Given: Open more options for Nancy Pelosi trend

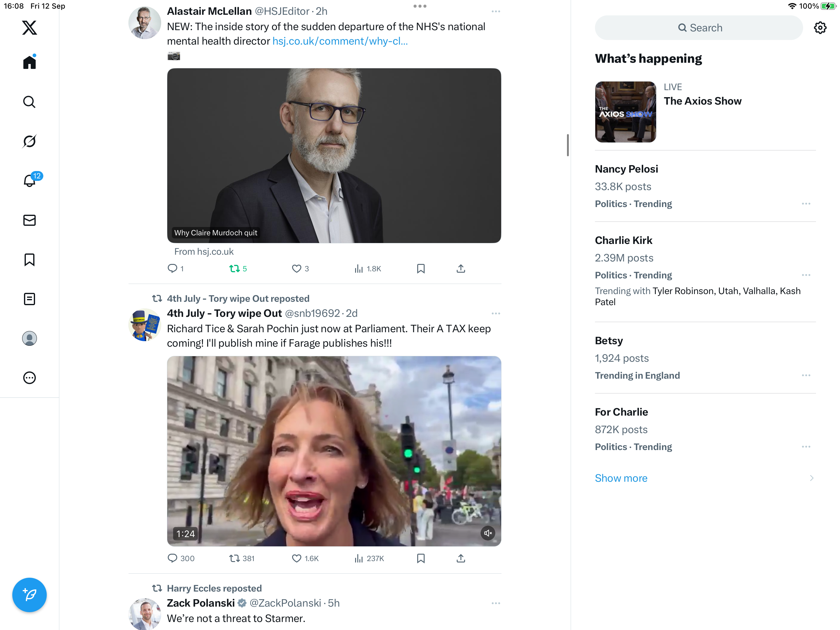Looking at the screenshot, I should click(x=806, y=204).
